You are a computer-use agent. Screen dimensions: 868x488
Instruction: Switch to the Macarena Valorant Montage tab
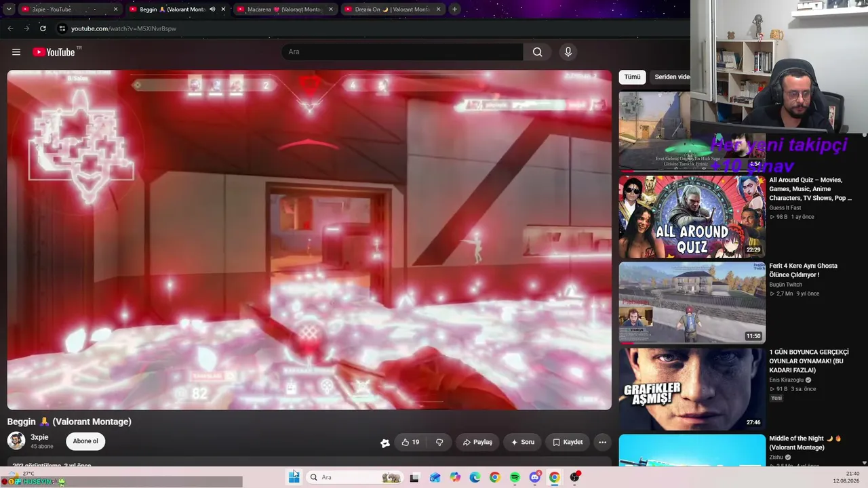(285, 9)
